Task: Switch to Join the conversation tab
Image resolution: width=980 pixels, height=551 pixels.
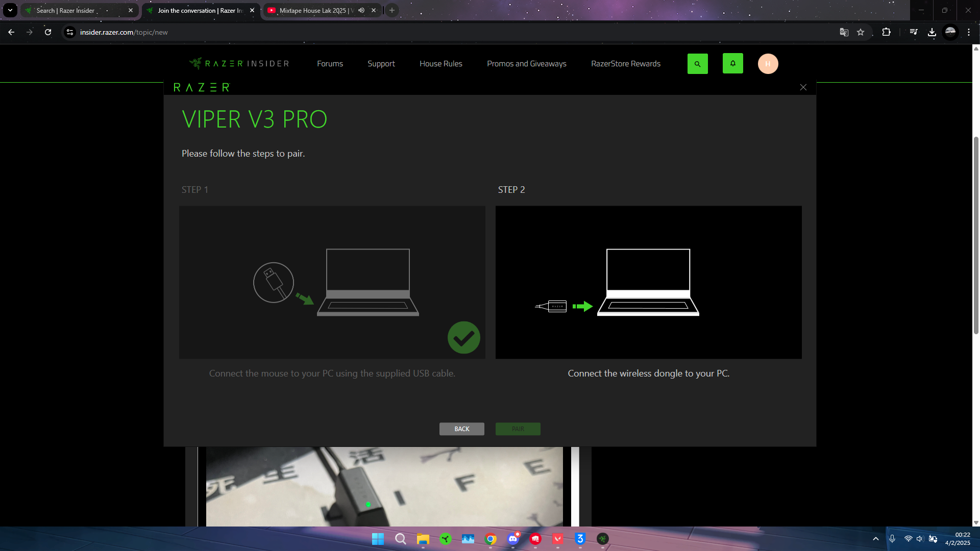Action: point(201,10)
